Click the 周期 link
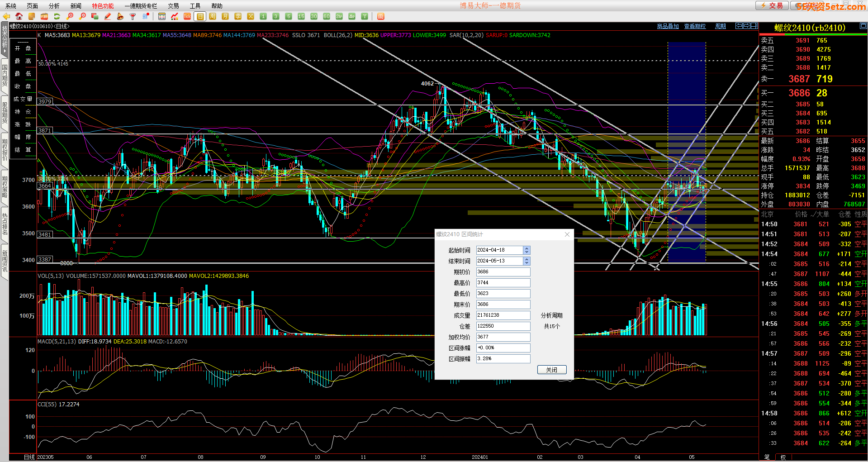 (x=721, y=26)
